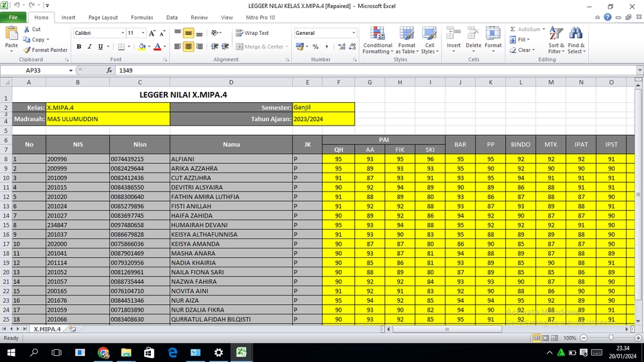Image resolution: width=644 pixels, height=362 pixels.
Task: Toggle Bold formatting
Action: coord(79,46)
